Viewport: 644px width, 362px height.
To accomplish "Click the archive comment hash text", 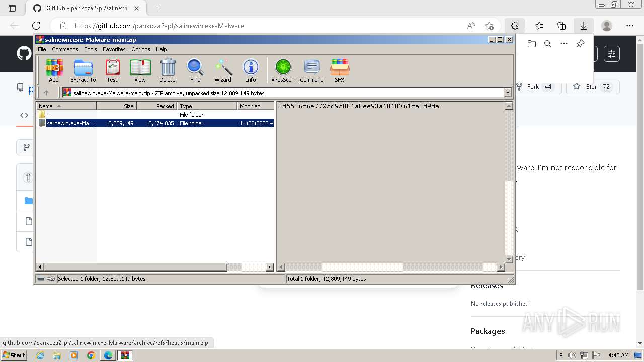I will tap(359, 106).
